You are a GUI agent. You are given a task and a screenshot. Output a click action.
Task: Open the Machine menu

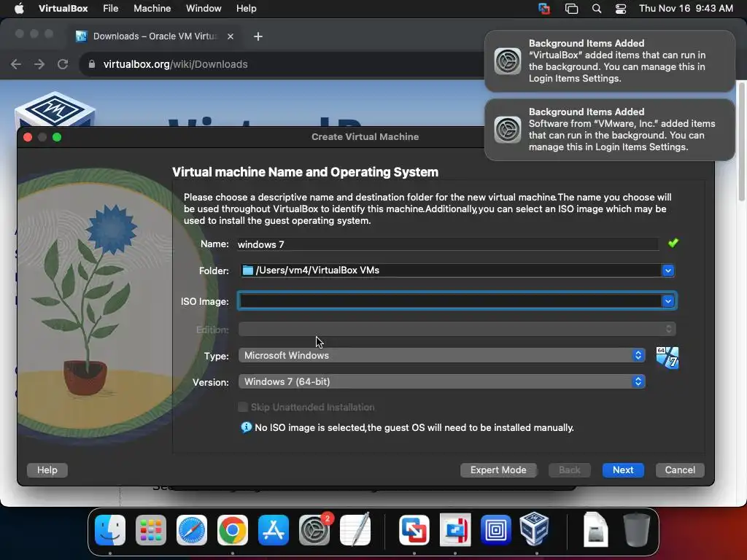[x=152, y=9]
